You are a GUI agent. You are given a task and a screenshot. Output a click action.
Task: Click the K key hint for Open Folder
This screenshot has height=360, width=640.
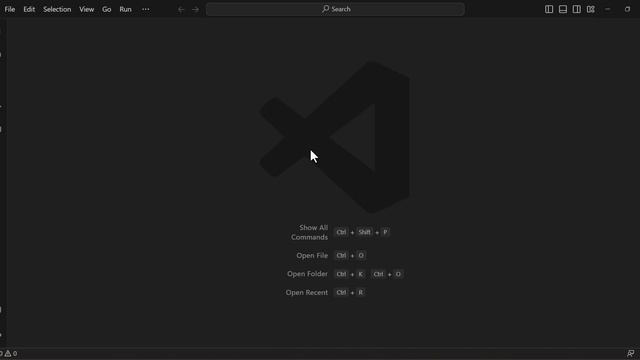tap(360, 274)
